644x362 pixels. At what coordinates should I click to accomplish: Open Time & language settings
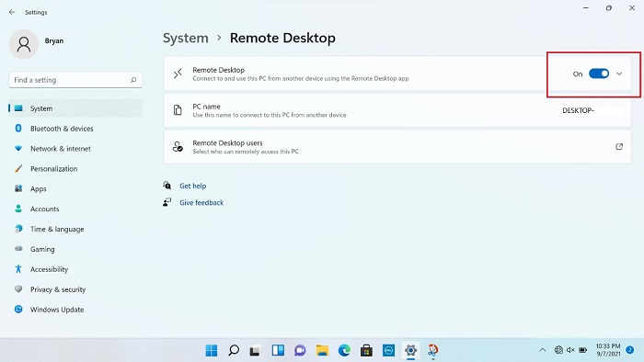tap(75, 229)
